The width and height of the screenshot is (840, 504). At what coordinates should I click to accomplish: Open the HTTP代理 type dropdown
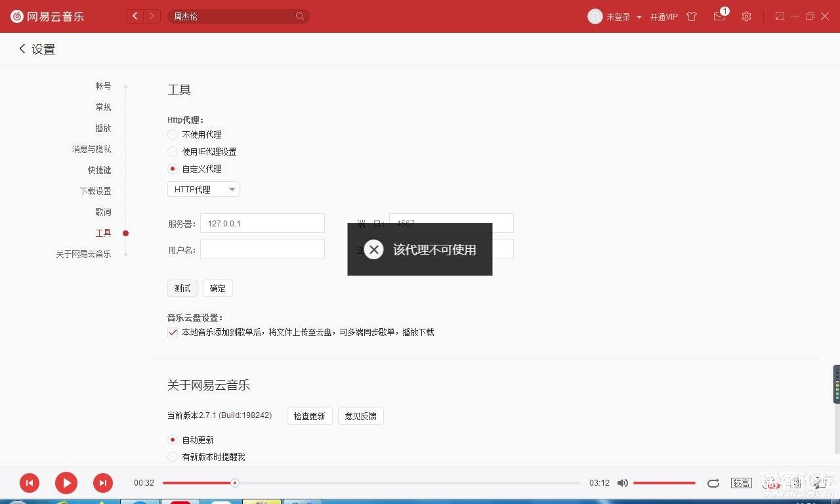coord(203,190)
